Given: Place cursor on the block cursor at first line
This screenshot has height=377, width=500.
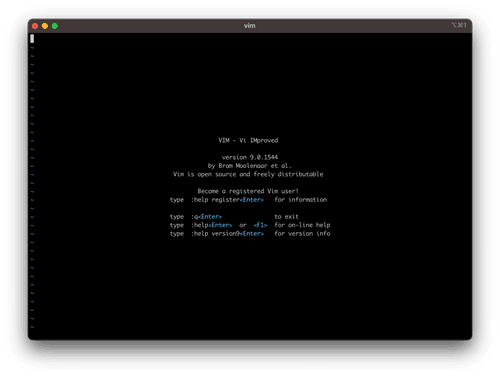Looking at the screenshot, I should (32, 39).
